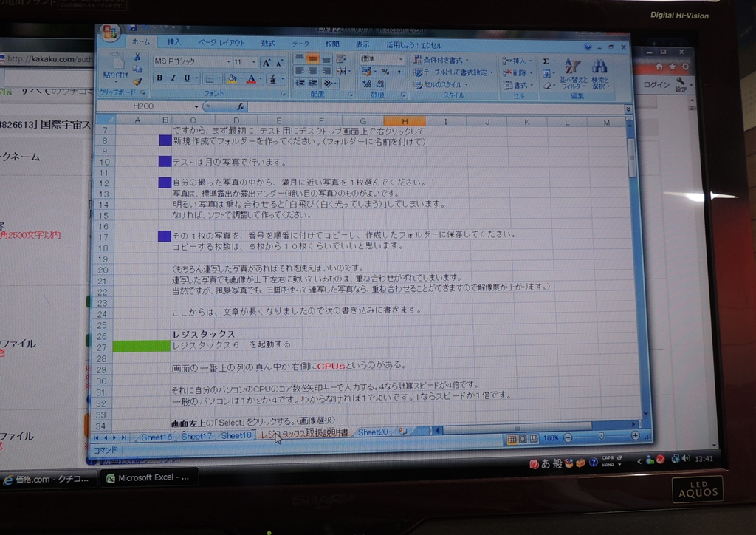756x535 pixels.
Task: Click the Copy icon in Clipboard group
Action: pyautogui.click(x=137, y=69)
